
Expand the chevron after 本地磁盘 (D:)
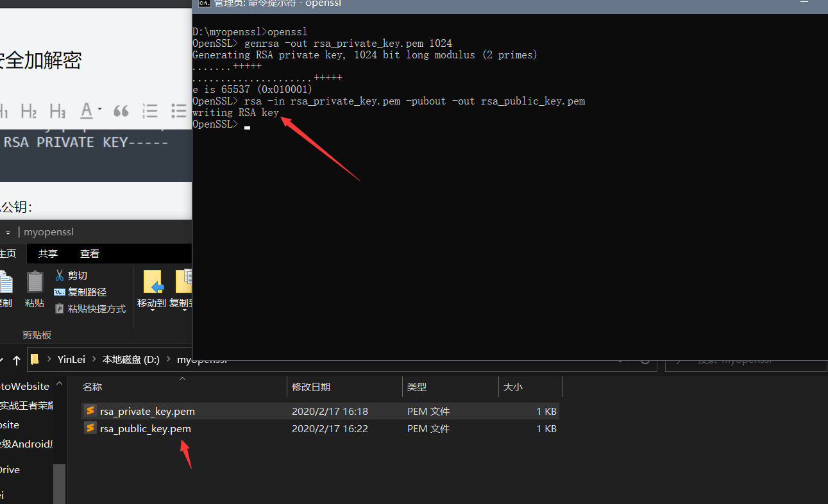[167, 360]
